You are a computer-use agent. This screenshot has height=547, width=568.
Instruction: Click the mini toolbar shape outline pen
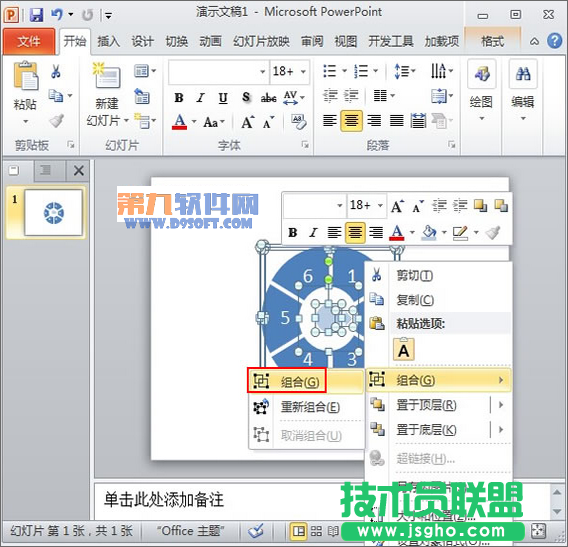click(460, 233)
